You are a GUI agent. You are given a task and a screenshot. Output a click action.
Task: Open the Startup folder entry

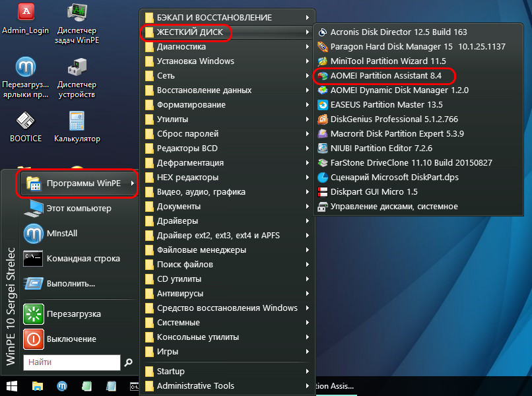click(227, 372)
